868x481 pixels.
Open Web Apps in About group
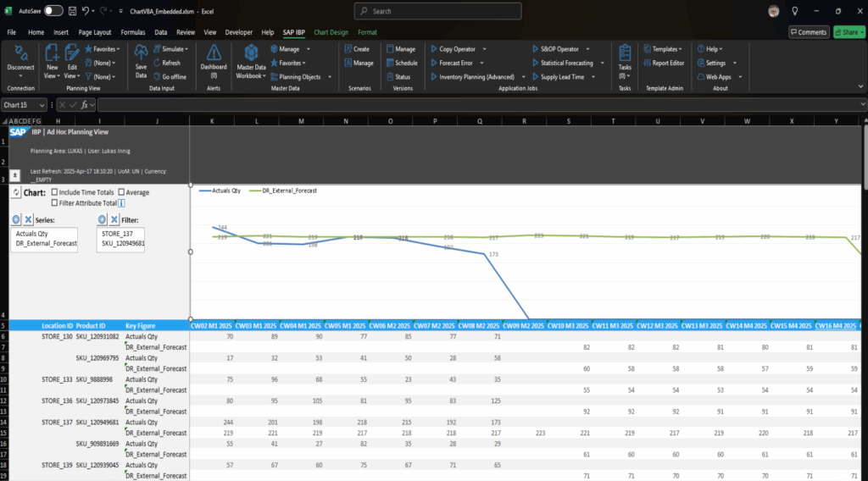[x=719, y=77]
